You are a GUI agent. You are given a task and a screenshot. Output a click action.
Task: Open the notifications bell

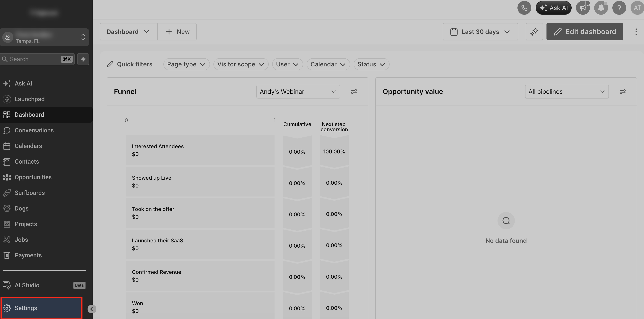[601, 8]
